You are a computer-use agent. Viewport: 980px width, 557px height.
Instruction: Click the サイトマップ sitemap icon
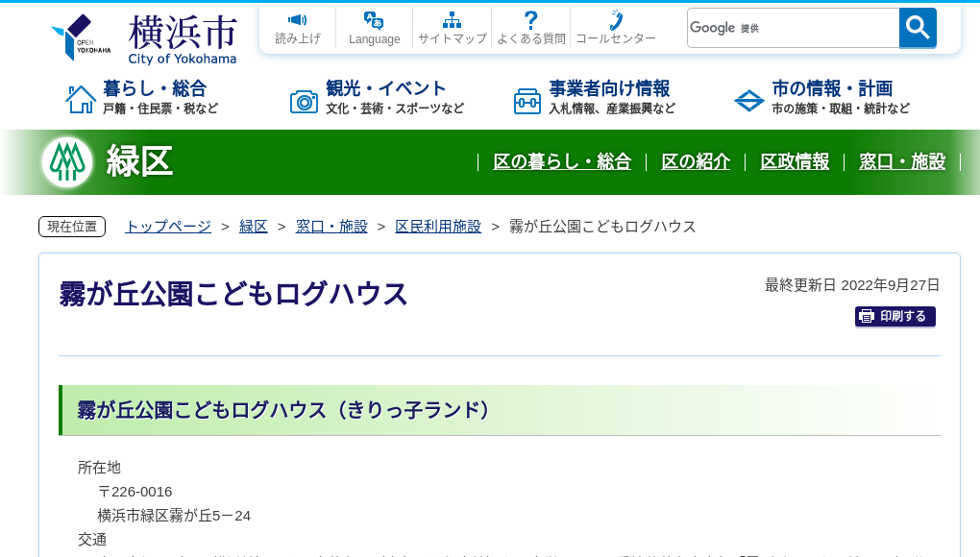(452, 19)
